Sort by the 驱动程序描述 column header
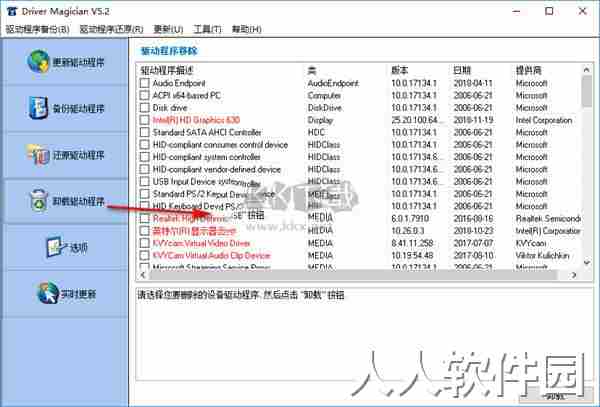The image size is (600, 407). click(167, 70)
